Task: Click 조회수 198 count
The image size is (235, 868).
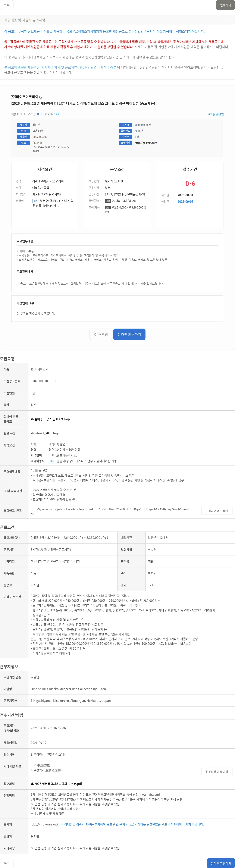Action: 52,114
